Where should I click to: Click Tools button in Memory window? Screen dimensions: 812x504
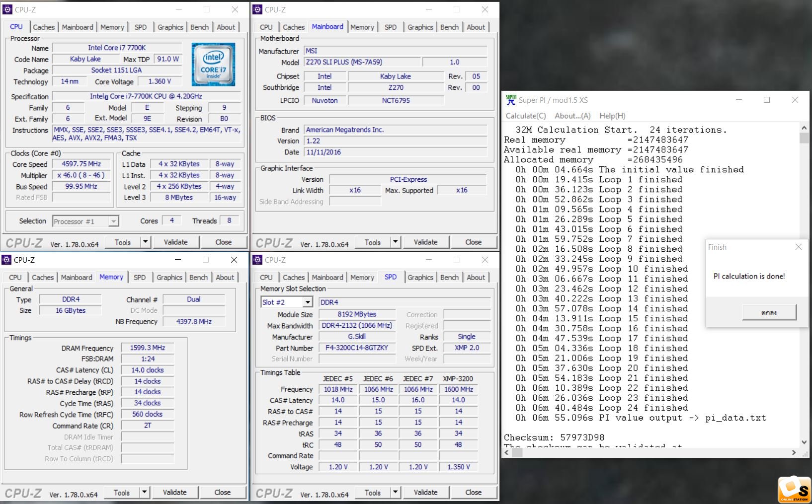coord(122,492)
